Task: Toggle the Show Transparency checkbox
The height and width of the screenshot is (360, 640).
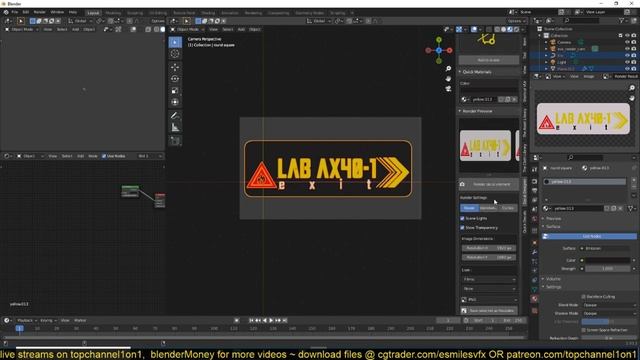Action: [462, 228]
